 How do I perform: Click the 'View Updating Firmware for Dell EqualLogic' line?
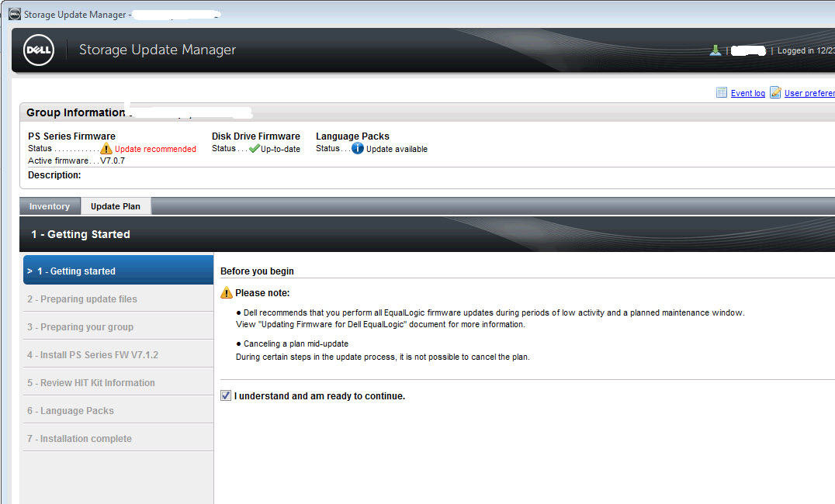(380, 325)
